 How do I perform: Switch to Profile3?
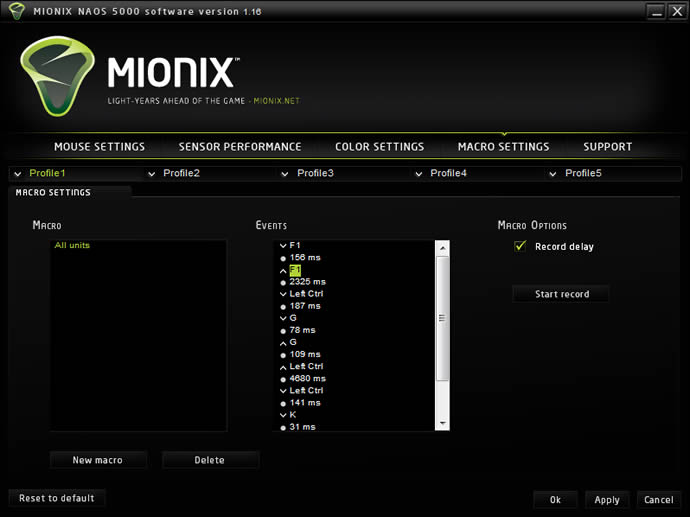coord(315,173)
